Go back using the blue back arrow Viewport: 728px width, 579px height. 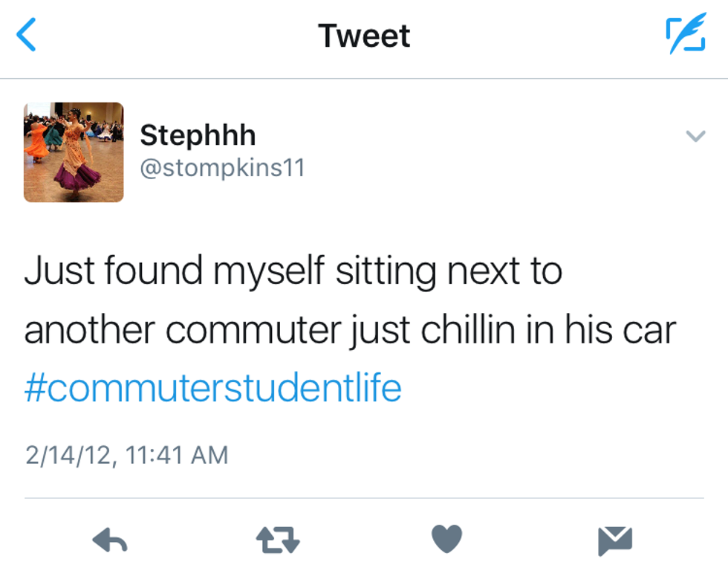27,36
